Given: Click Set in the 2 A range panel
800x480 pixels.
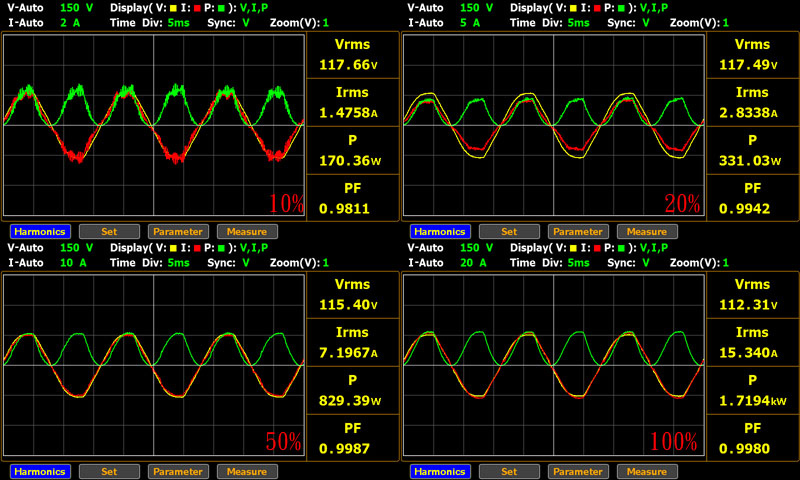Looking at the screenshot, I should click(109, 232).
